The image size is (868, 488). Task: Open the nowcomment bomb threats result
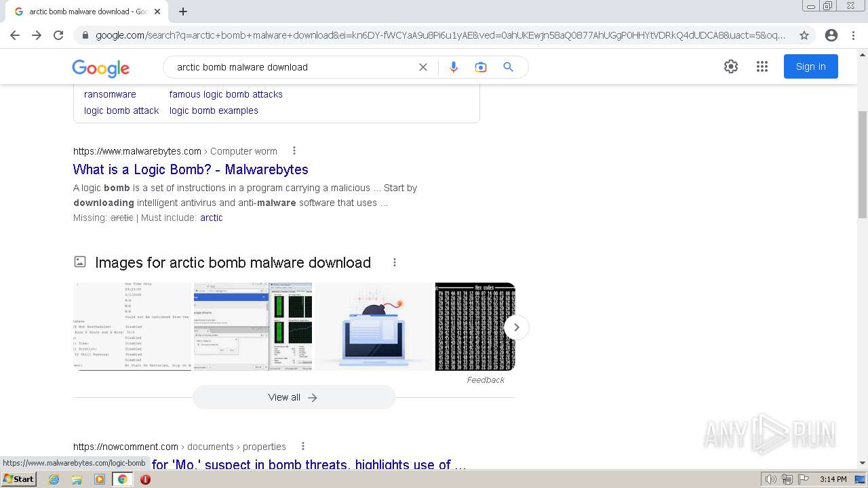309,464
